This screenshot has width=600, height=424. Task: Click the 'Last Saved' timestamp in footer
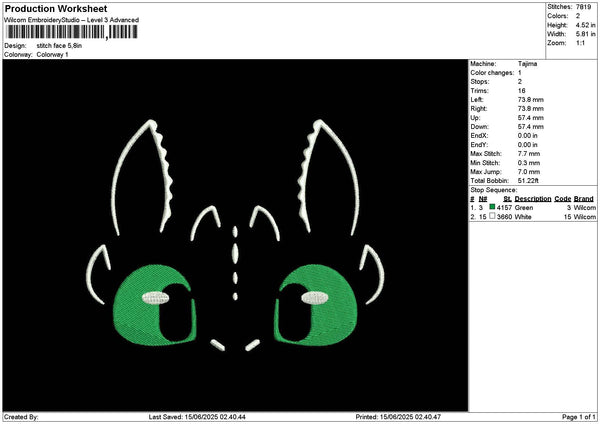(x=197, y=417)
